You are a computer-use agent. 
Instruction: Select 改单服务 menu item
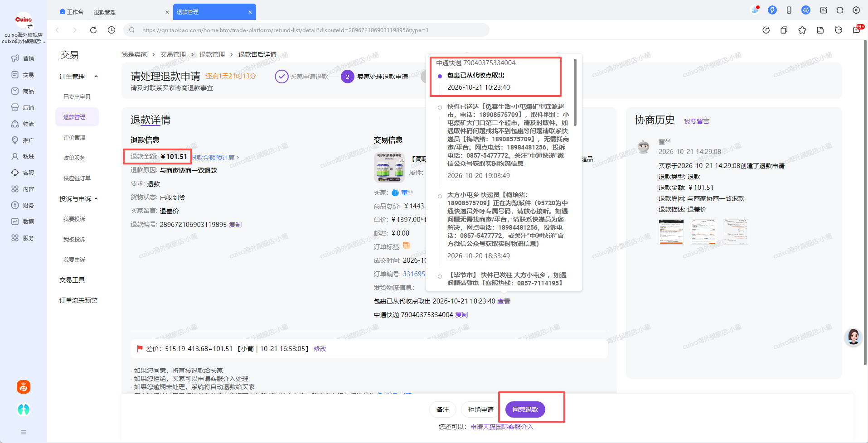pyautogui.click(x=74, y=158)
